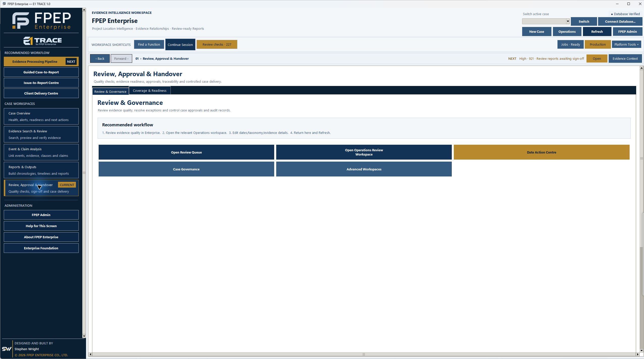The width and height of the screenshot is (644, 359).
Task: Click the FPEP Admin sidebar button
Action: (x=41, y=215)
